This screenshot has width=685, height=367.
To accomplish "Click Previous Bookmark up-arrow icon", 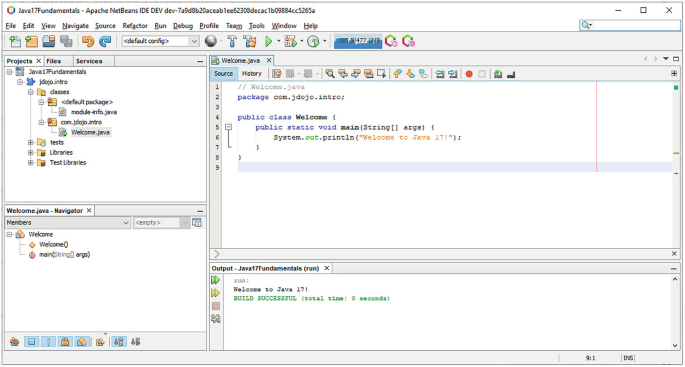I will tap(397, 74).
